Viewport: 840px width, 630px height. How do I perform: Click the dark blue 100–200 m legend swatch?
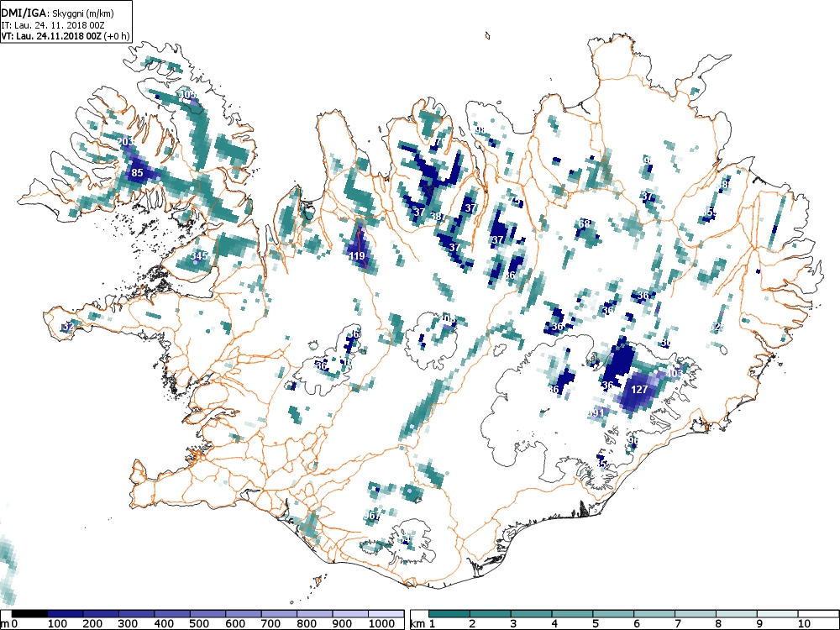pos(66,614)
